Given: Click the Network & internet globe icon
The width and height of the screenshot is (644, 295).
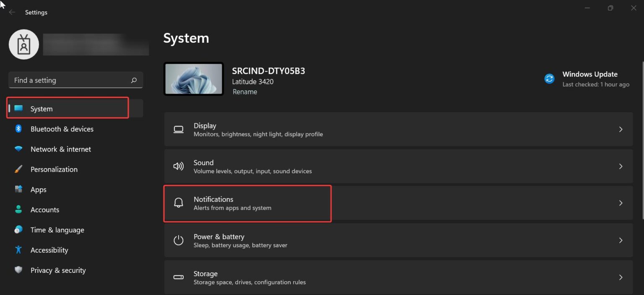Looking at the screenshot, I should coord(18,149).
